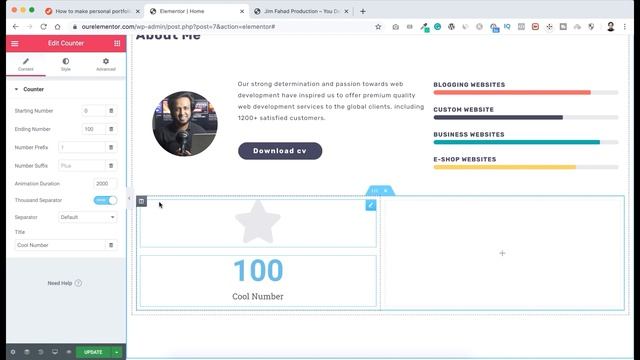640x360 pixels.
Task: Open dynamic tags for Title field
Action: 111,245
